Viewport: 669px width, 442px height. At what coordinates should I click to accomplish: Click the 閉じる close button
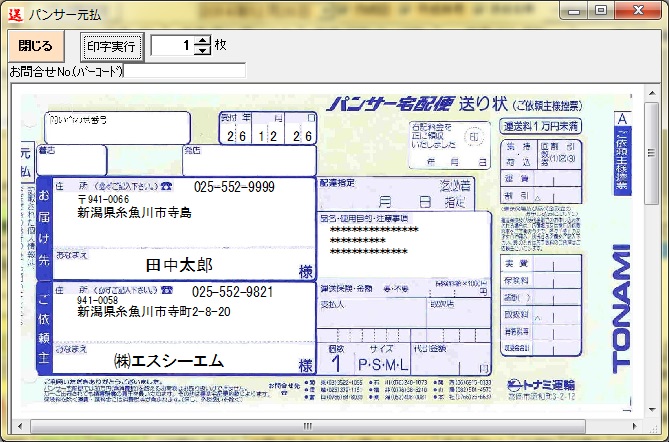pos(36,46)
